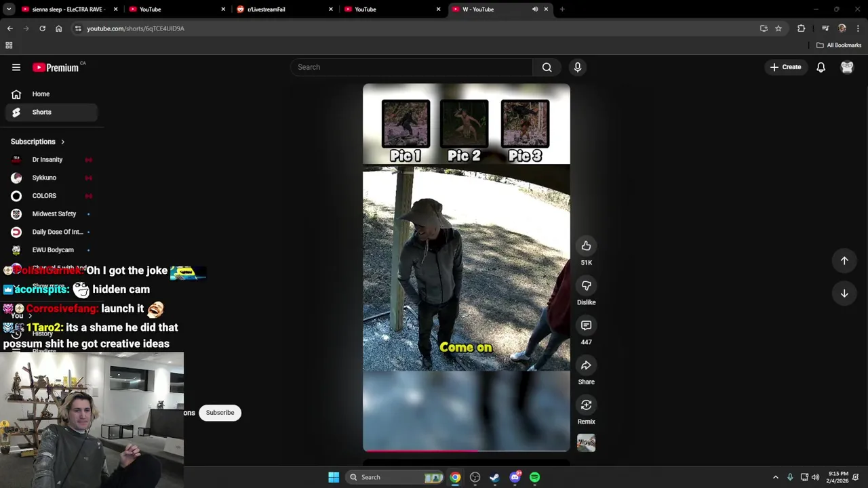This screenshot has height=488, width=868.
Task: Open the apps grid in the bookmarks bar
Action: pyautogui.click(x=9, y=45)
